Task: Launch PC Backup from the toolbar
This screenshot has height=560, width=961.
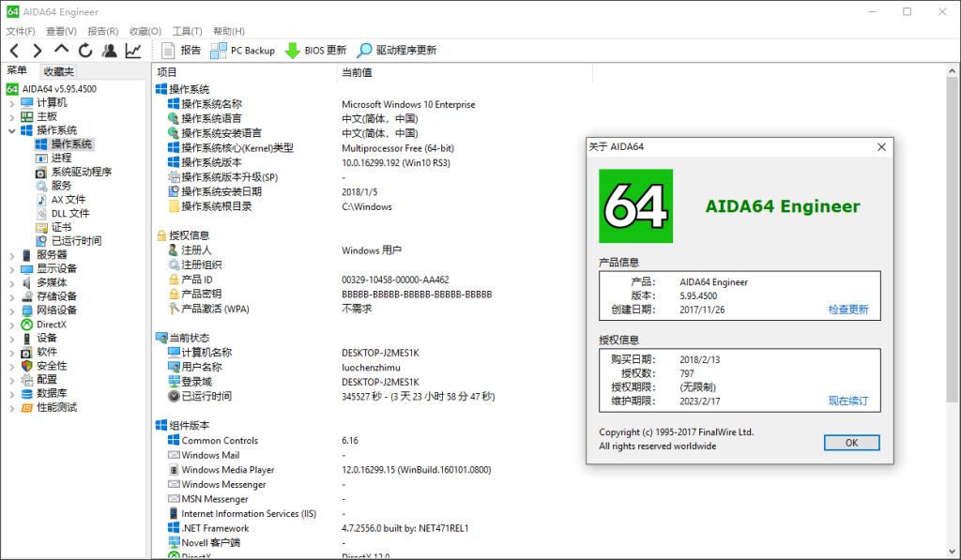Action: coord(243,51)
